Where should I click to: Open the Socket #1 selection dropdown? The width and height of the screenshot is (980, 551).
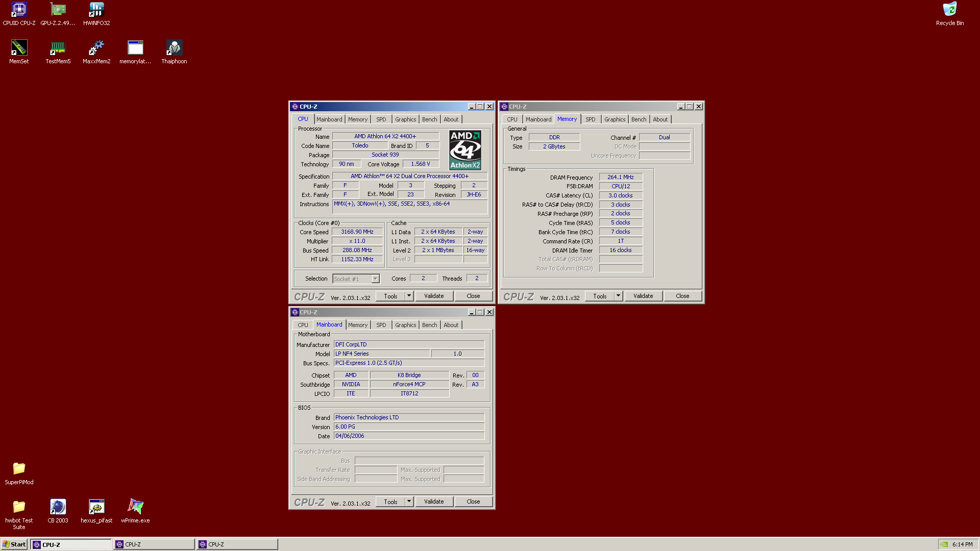(x=375, y=279)
